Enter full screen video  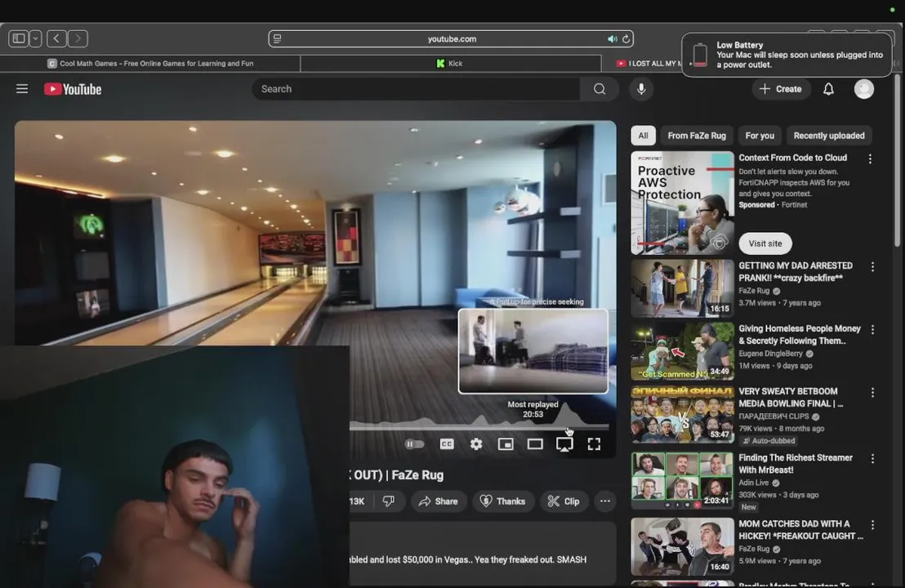594,443
